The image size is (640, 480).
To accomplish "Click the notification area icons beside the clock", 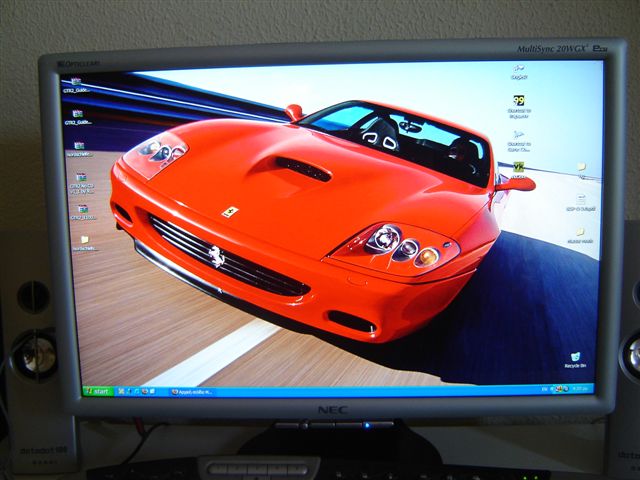I will click(560, 389).
